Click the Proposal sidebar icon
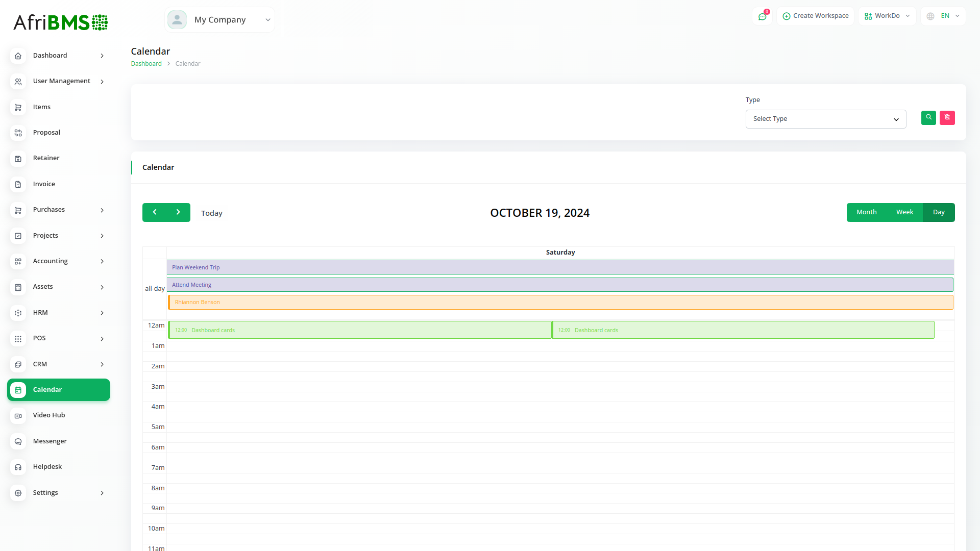This screenshot has width=980, height=551. click(18, 133)
